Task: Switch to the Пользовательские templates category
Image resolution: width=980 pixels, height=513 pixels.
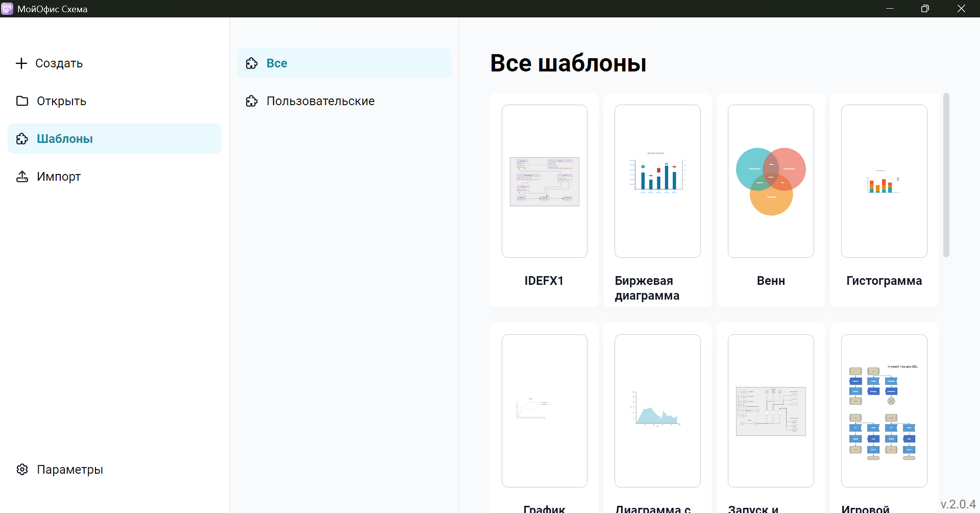Action: [x=320, y=101]
